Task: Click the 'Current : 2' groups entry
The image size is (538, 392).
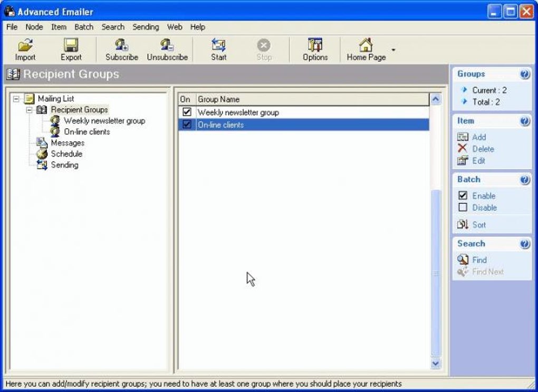Action: pyautogui.click(x=489, y=90)
